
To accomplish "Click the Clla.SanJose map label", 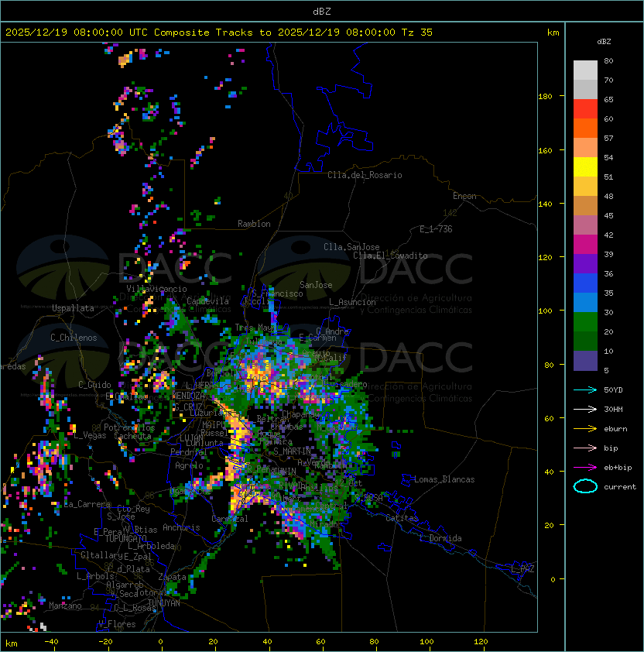I will pos(351,247).
